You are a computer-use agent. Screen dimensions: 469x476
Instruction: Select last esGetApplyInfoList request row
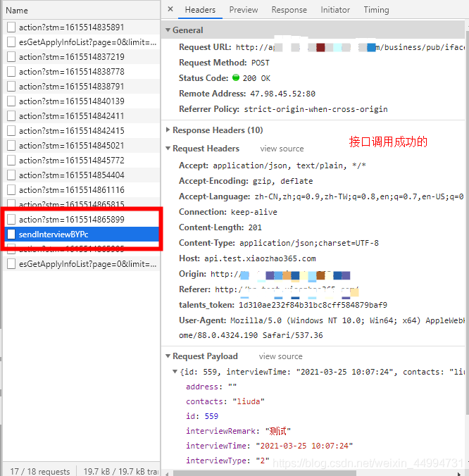tap(82, 264)
